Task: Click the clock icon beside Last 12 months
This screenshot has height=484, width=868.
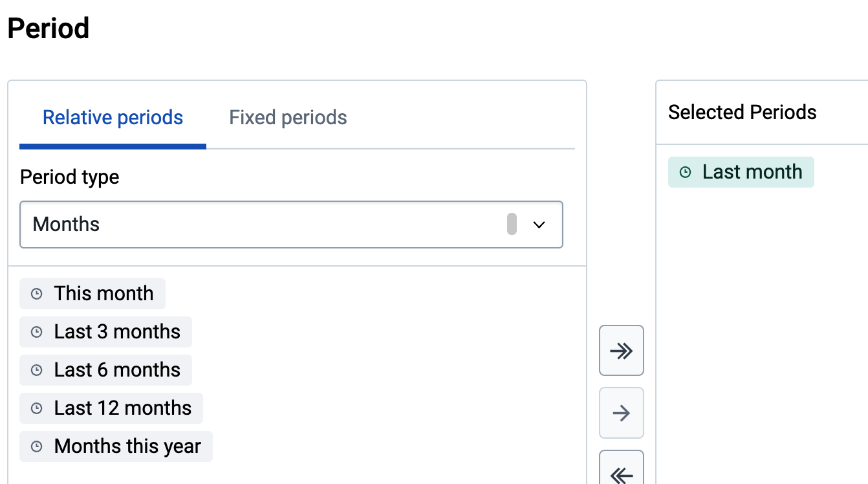Action: [37, 408]
